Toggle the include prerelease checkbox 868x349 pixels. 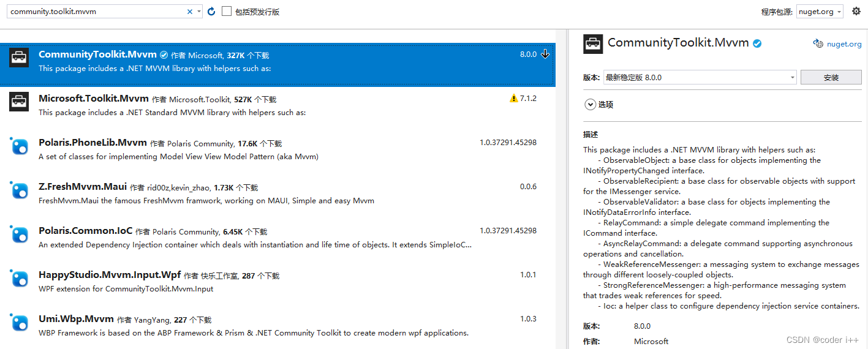(227, 11)
